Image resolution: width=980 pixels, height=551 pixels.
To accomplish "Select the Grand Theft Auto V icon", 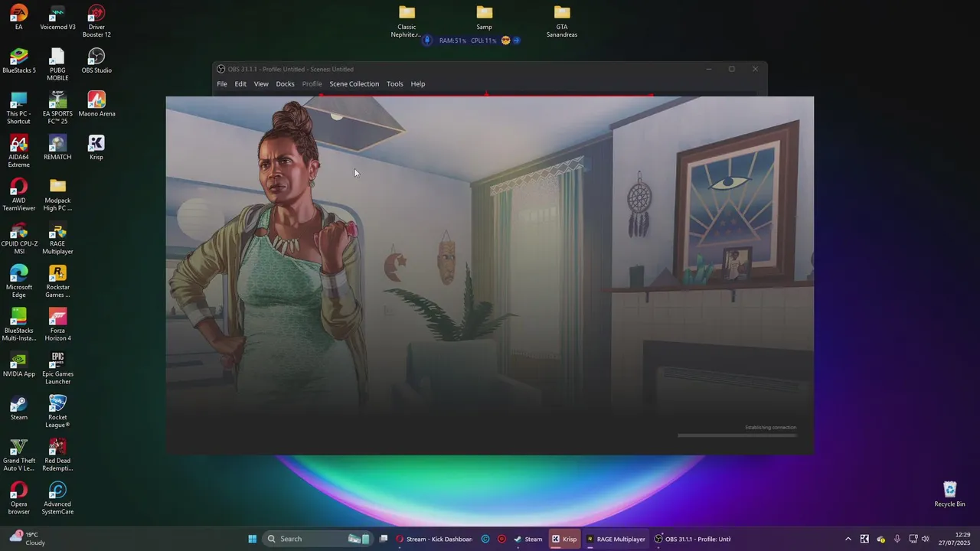I will click(18, 455).
